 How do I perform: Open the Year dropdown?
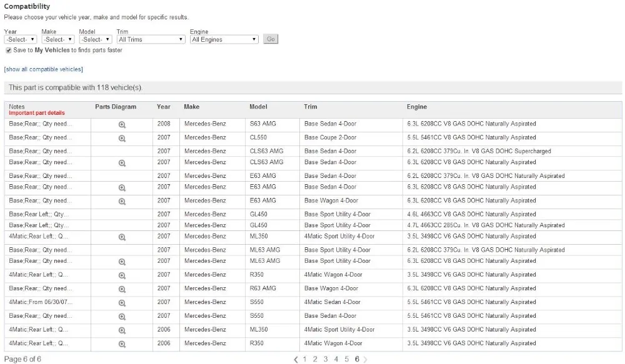click(21, 39)
